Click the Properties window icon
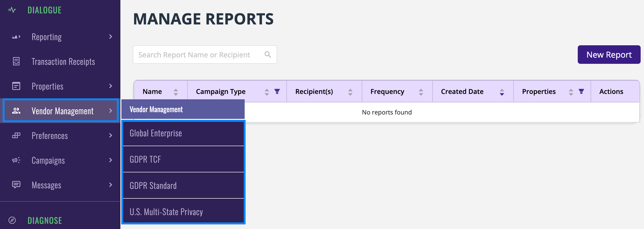The image size is (644, 229). 16,86
